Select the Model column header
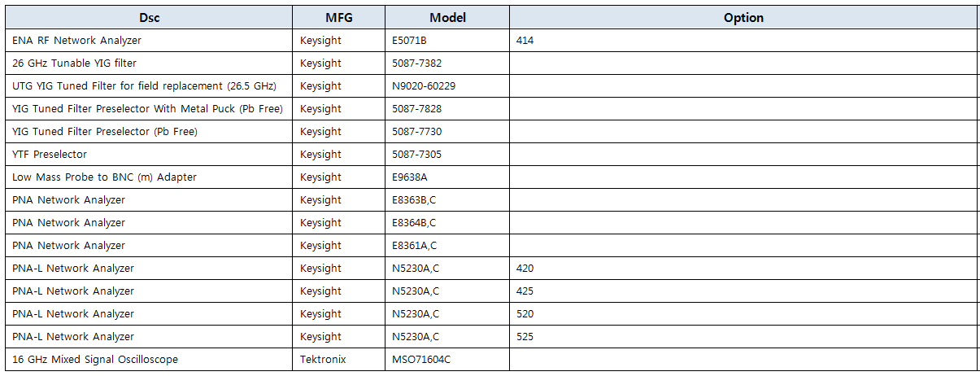This screenshot has width=980, height=376. [447, 18]
